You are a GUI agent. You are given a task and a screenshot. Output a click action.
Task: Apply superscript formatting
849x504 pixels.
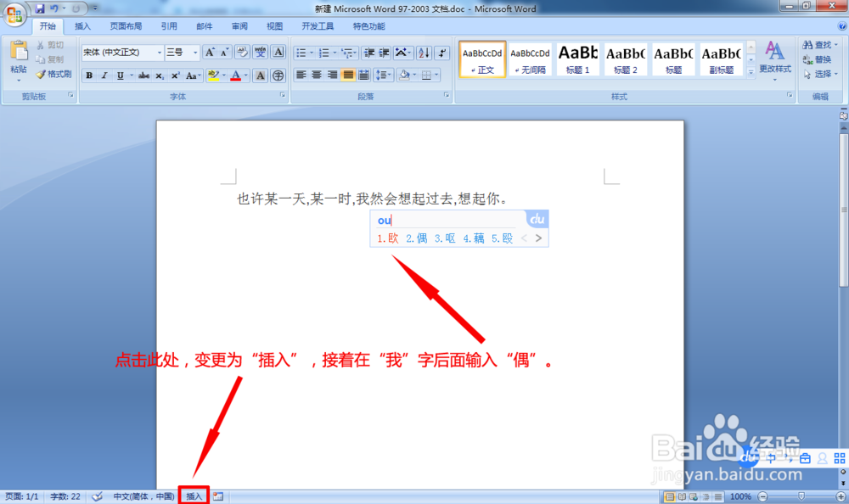coord(175,76)
